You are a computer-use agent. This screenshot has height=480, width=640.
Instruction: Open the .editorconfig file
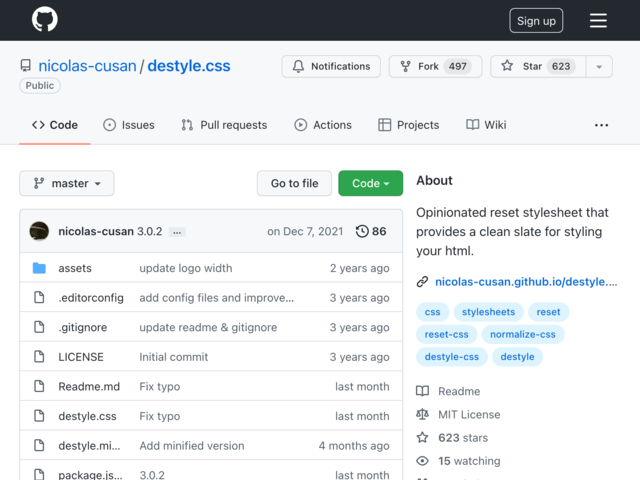click(91, 298)
